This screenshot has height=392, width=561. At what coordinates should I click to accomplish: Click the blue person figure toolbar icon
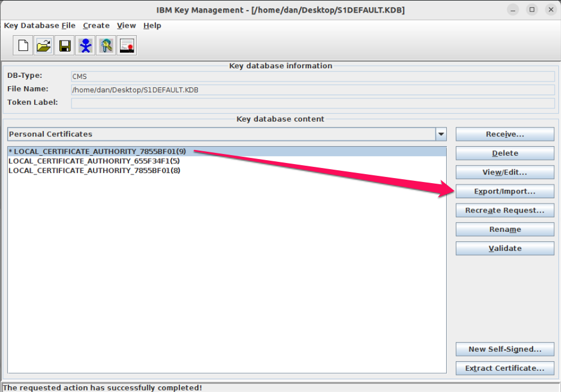(x=85, y=46)
